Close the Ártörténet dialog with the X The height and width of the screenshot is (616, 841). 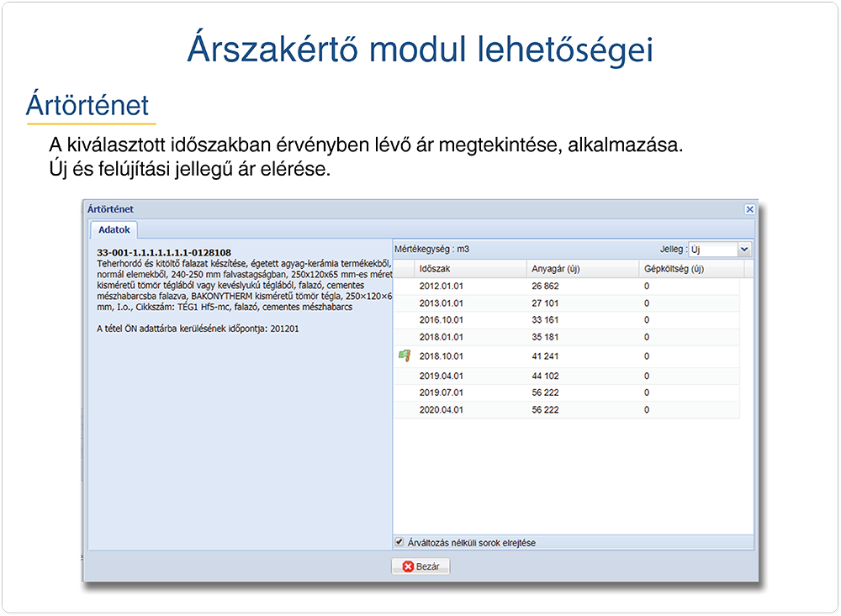pyautogui.click(x=749, y=209)
